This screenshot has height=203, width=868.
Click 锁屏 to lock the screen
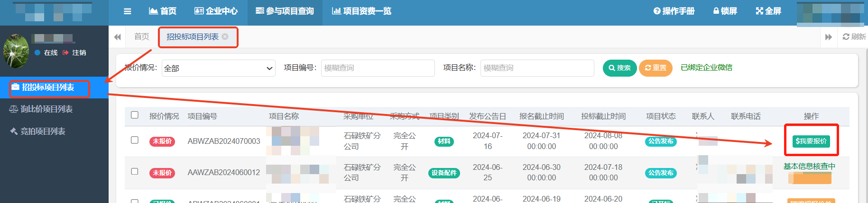pyautogui.click(x=725, y=11)
